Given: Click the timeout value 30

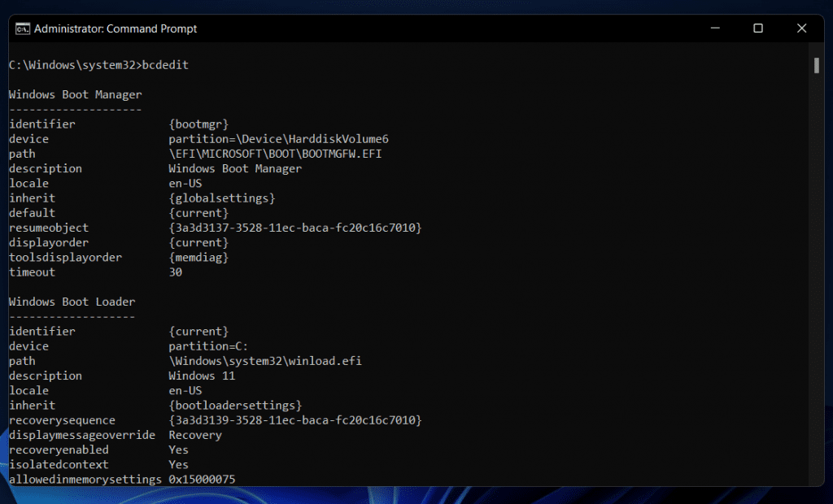Looking at the screenshot, I should coord(176,272).
